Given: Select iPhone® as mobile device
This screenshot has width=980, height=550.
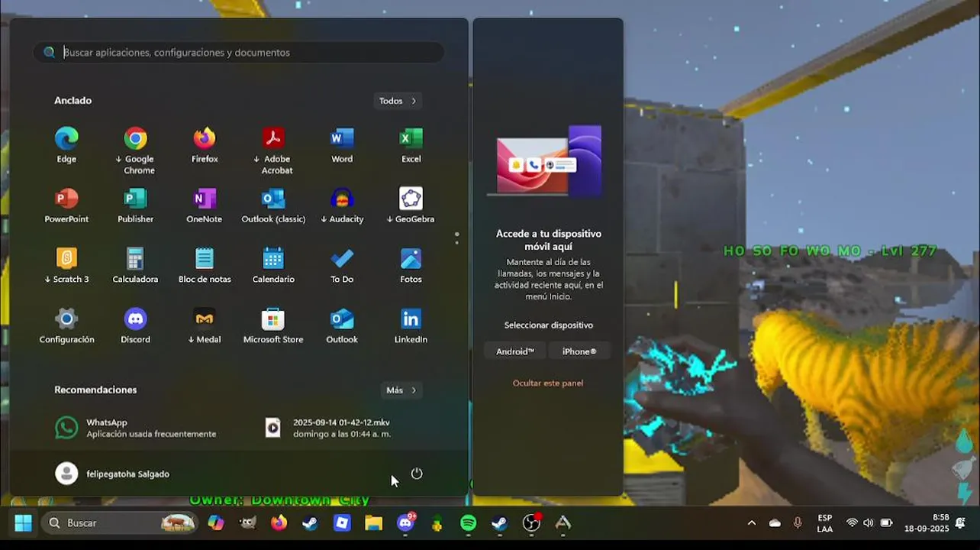Looking at the screenshot, I should pyautogui.click(x=579, y=351).
